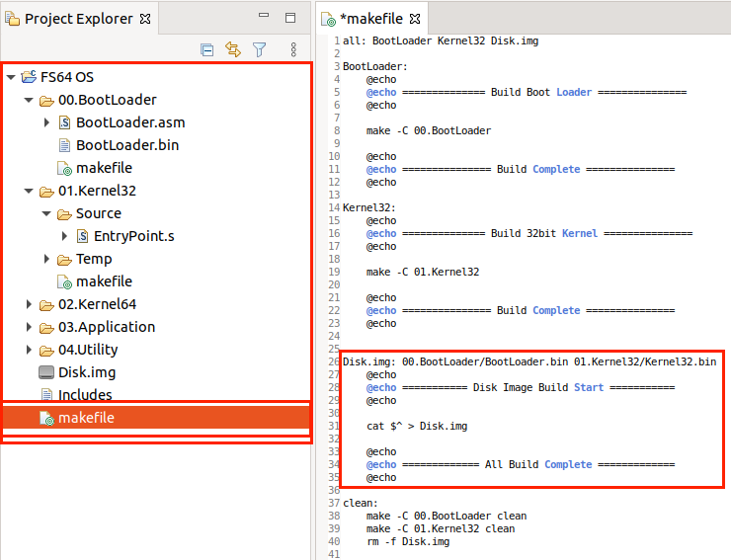Image resolution: width=731 pixels, height=560 pixels.
Task: Select 04.Utility folder label
Action: (x=88, y=350)
